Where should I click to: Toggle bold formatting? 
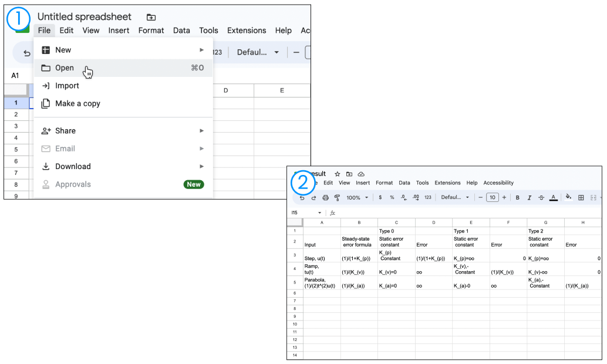(517, 198)
